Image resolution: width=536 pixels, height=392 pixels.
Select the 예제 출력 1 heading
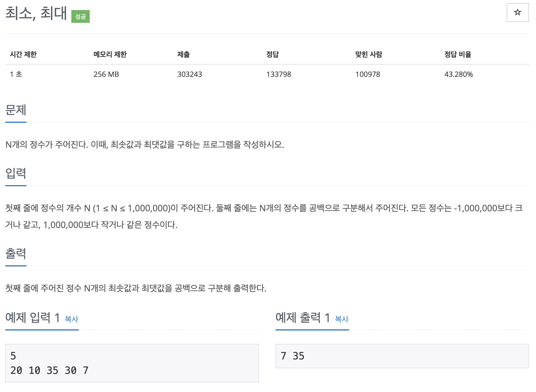(x=303, y=319)
